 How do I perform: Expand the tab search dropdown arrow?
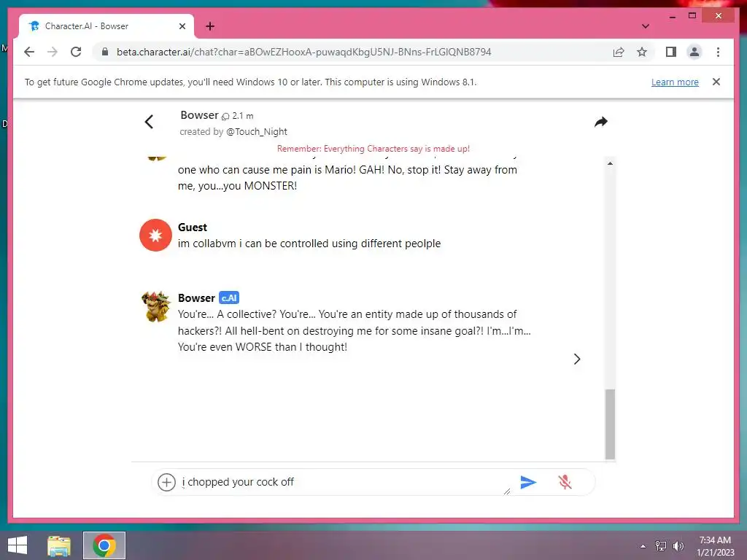coord(645,26)
